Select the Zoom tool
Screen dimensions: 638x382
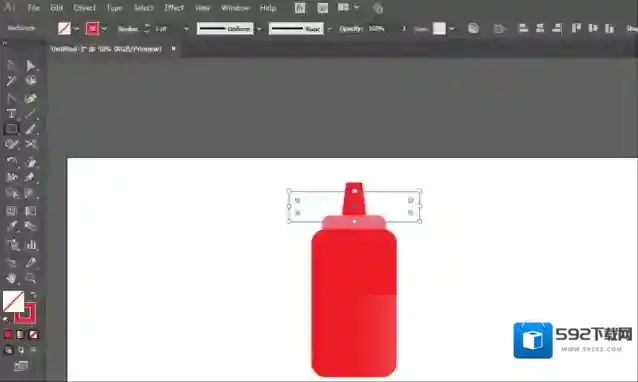[x=31, y=278]
